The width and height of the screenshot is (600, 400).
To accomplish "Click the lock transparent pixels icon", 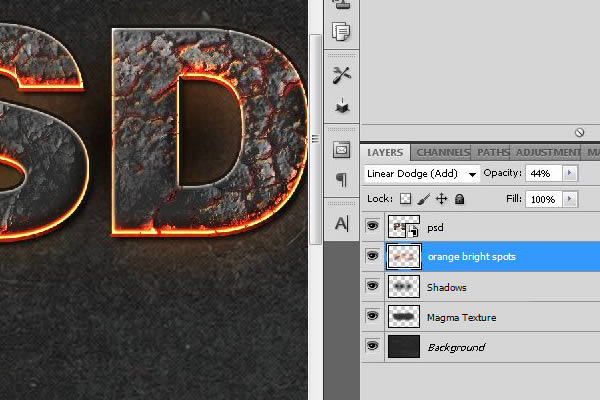I will click(x=405, y=199).
